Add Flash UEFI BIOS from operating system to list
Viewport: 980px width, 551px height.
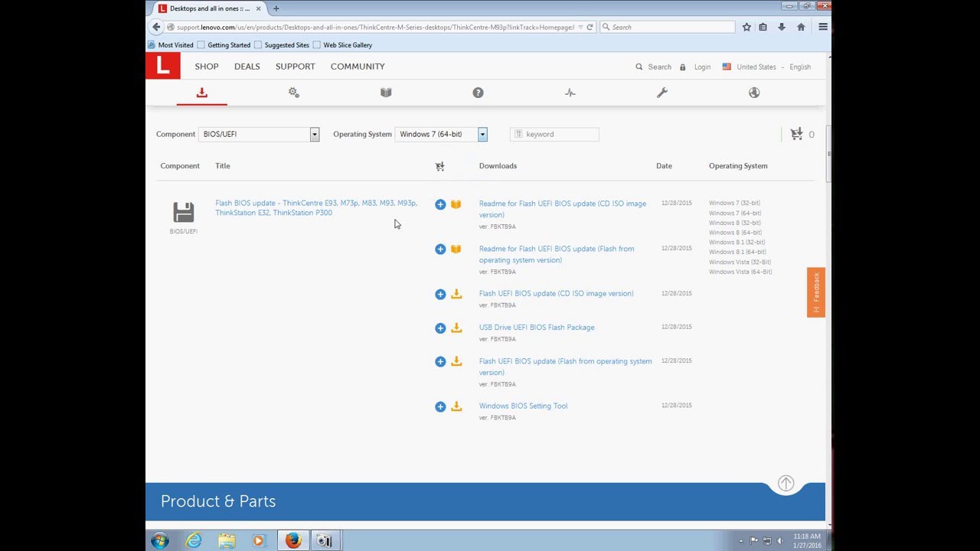[x=440, y=361]
